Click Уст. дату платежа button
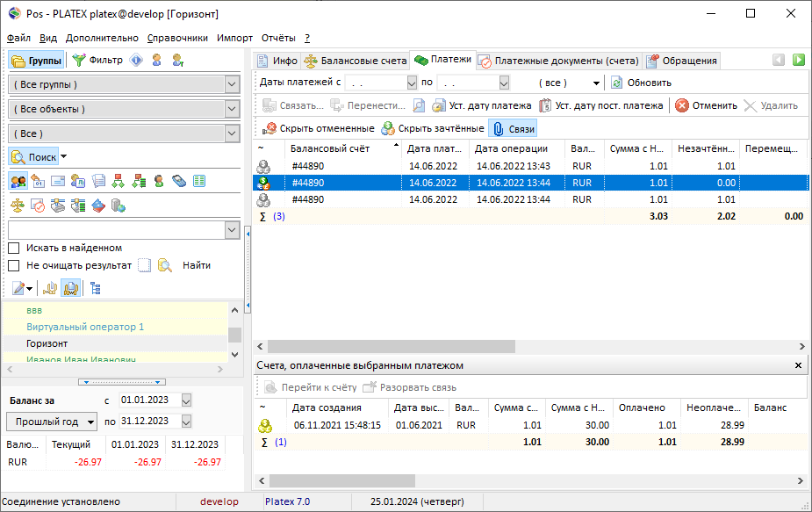Image resolution: width=812 pixels, height=512 pixels. coord(482,105)
